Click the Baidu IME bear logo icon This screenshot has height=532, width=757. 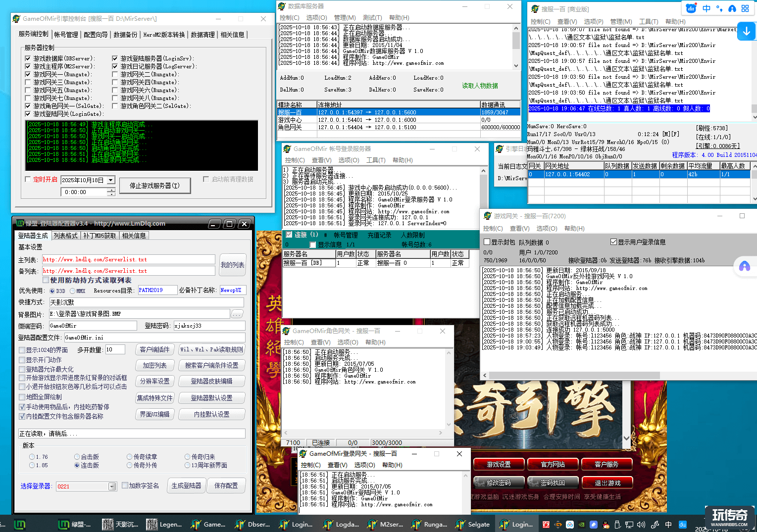(x=691, y=8)
